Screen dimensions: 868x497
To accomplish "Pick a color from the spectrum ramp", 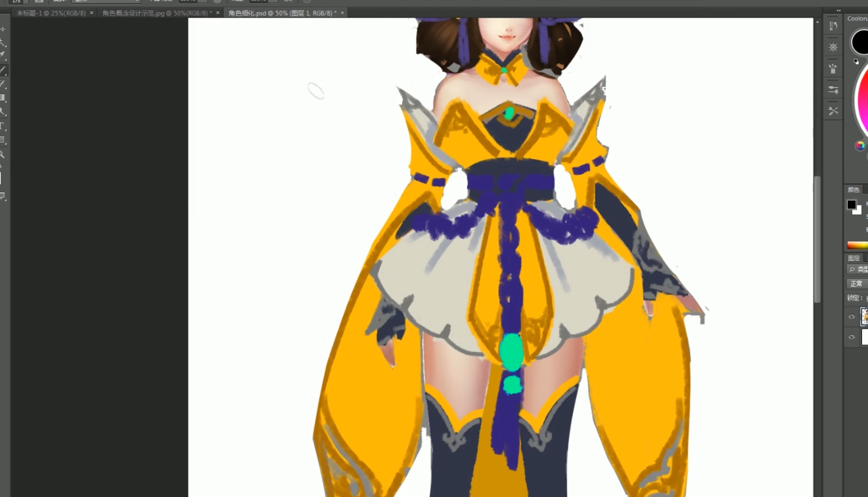I will click(x=857, y=246).
